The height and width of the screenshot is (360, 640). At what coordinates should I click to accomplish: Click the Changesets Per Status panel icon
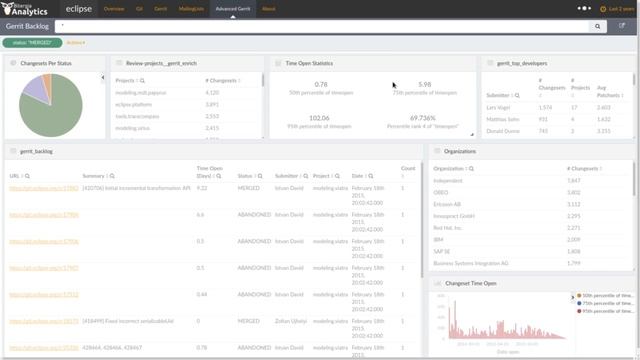13,63
